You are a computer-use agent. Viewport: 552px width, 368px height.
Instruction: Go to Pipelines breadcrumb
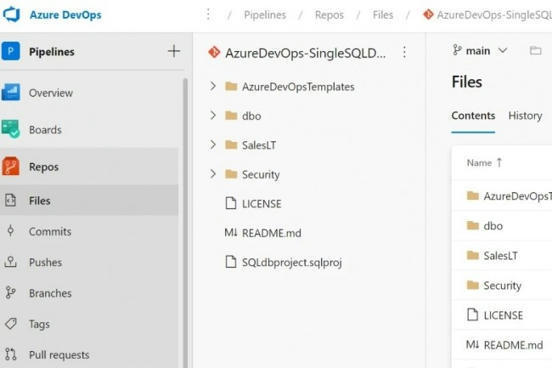point(265,15)
